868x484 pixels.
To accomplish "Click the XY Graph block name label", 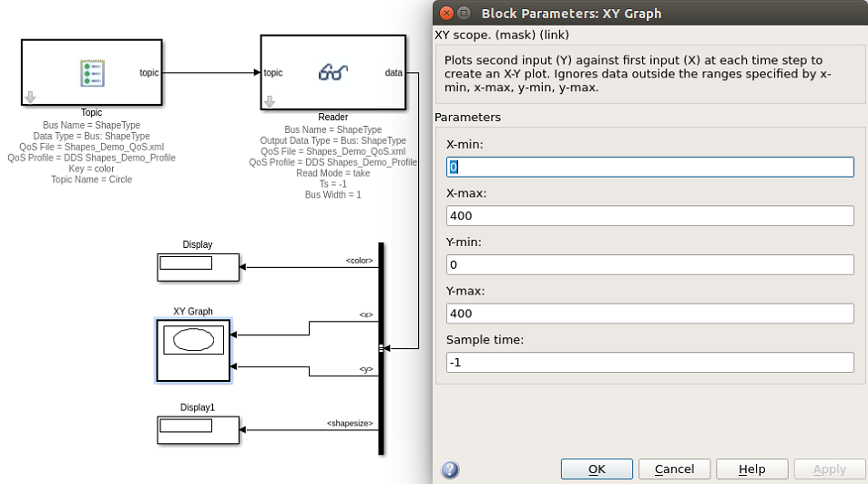I will (193, 311).
